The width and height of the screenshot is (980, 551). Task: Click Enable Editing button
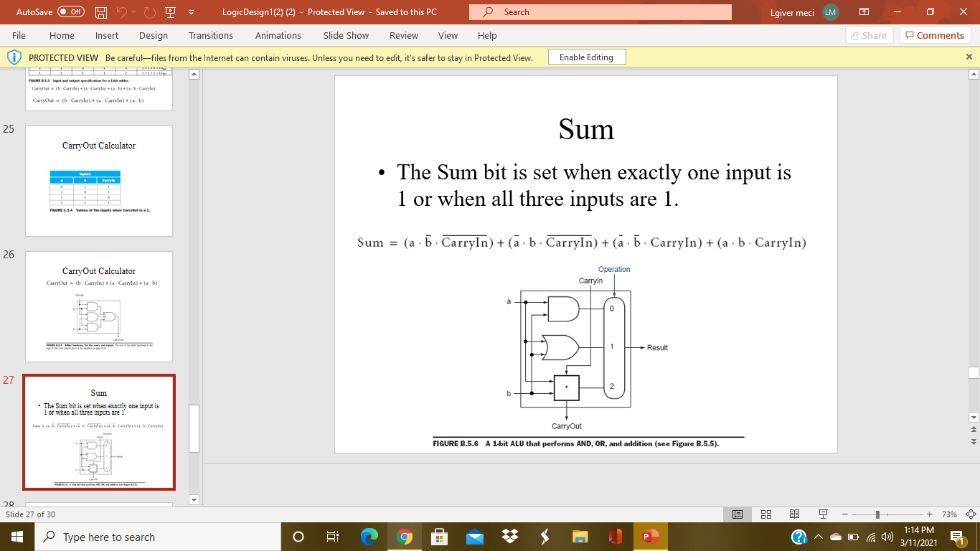[x=587, y=57]
